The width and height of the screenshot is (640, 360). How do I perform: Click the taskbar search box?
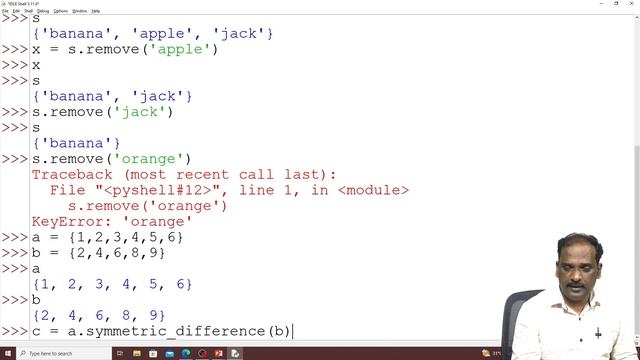point(64,353)
